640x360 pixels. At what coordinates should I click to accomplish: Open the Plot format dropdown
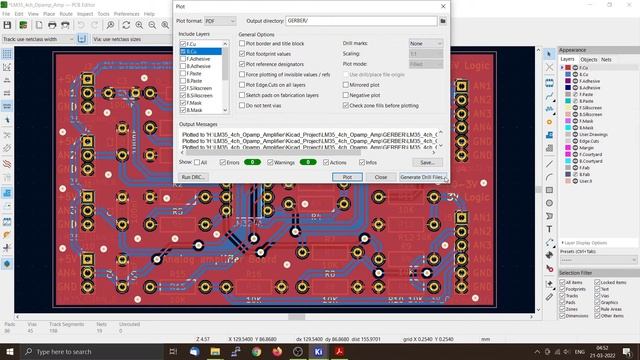click(x=220, y=21)
